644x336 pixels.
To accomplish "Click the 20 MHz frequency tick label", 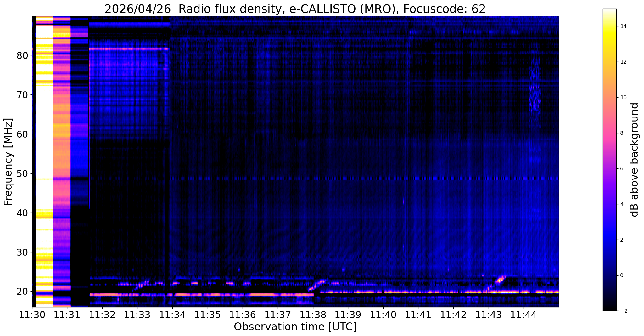I will tap(22, 292).
